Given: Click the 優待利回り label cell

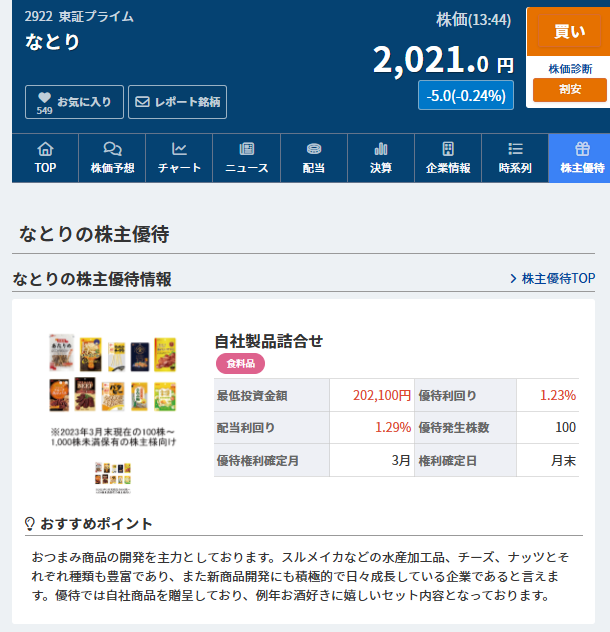Looking at the screenshot, I should point(465,395).
